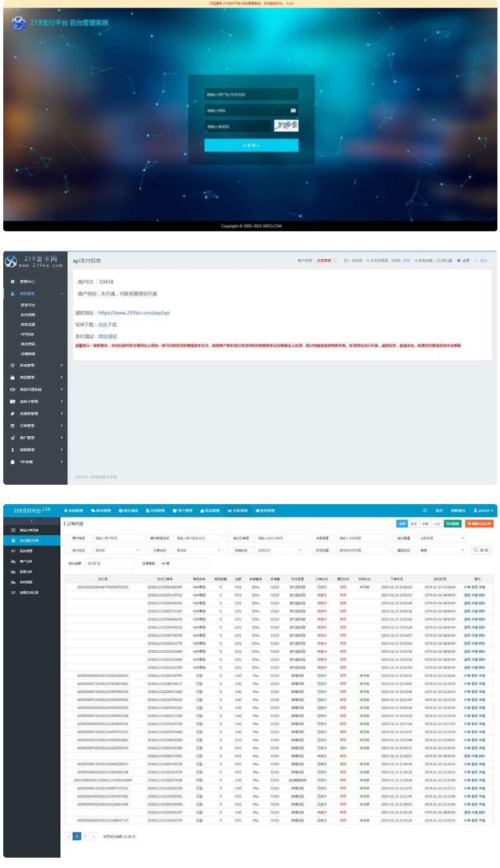Click the keyboard icon in password field
This screenshot has height=868, width=500.
coord(293,111)
